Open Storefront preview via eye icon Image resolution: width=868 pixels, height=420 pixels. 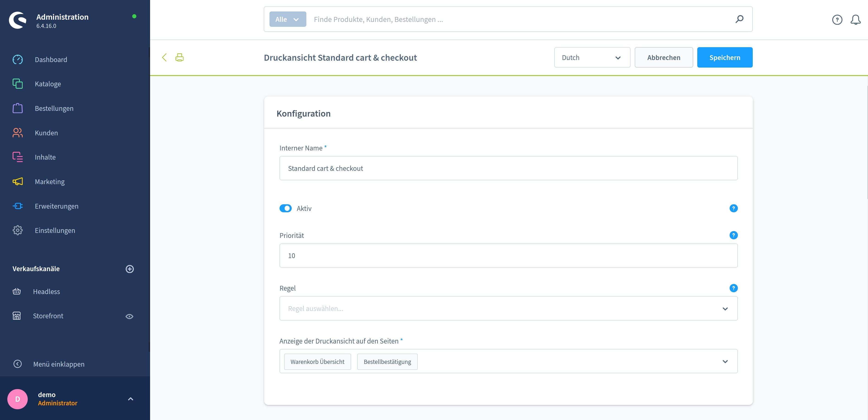[129, 316]
